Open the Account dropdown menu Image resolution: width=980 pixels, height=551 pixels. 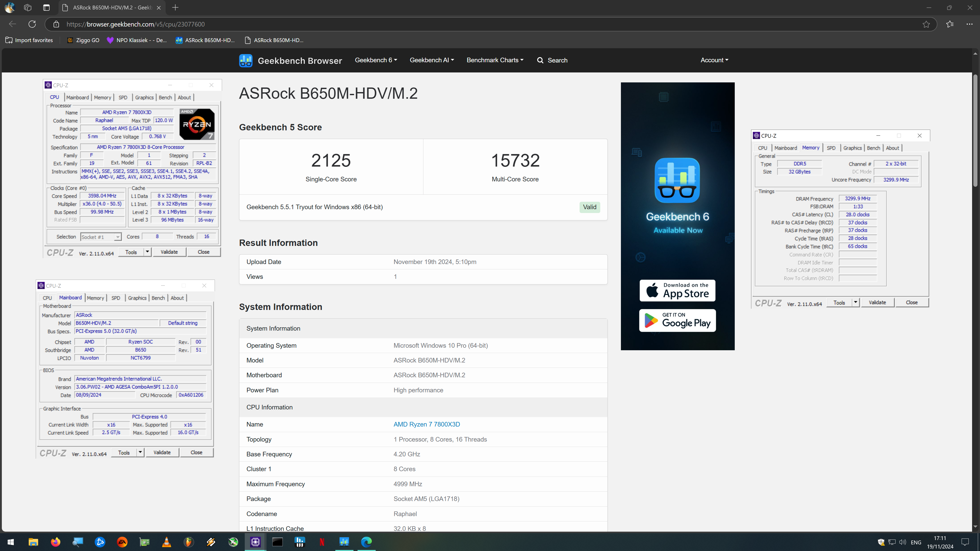[x=715, y=60]
